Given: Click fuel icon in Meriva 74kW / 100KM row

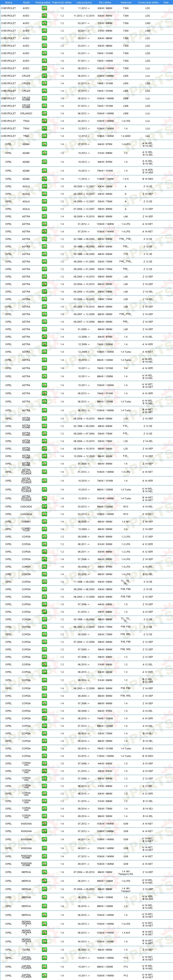Looking at the screenshot, I should (x=44, y=898).
